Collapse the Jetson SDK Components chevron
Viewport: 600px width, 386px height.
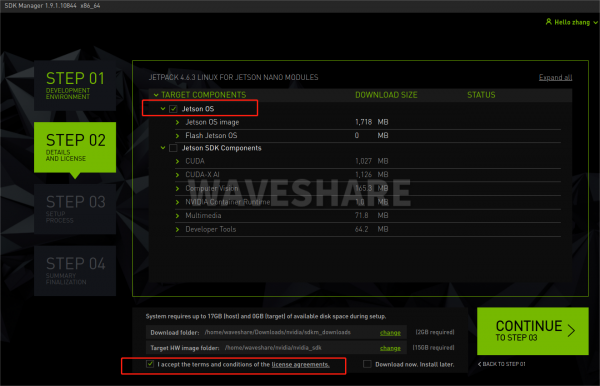(163, 148)
